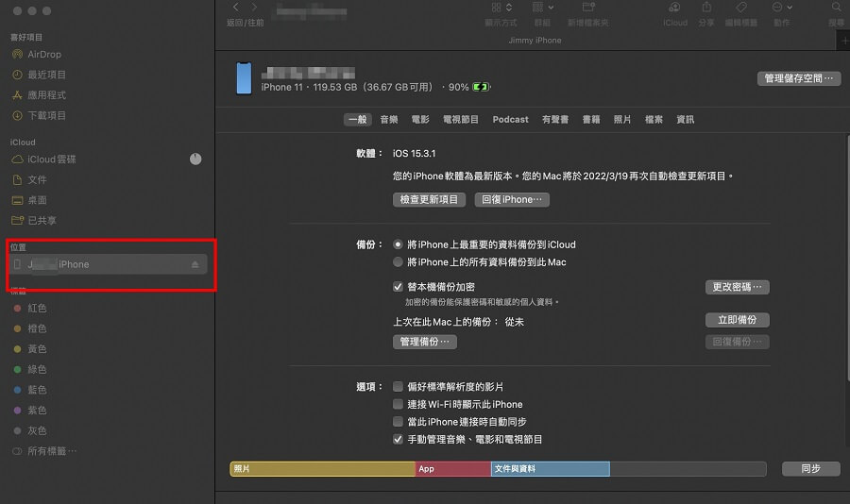Click the App segment in storage bar
The width and height of the screenshot is (850, 504).
click(x=453, y=469)
